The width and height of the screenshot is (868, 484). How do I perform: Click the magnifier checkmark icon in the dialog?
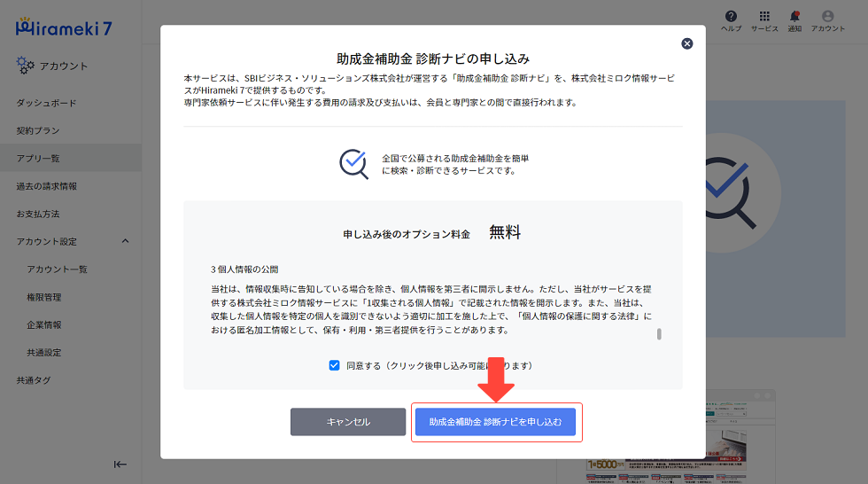click(x=353, y=164)
